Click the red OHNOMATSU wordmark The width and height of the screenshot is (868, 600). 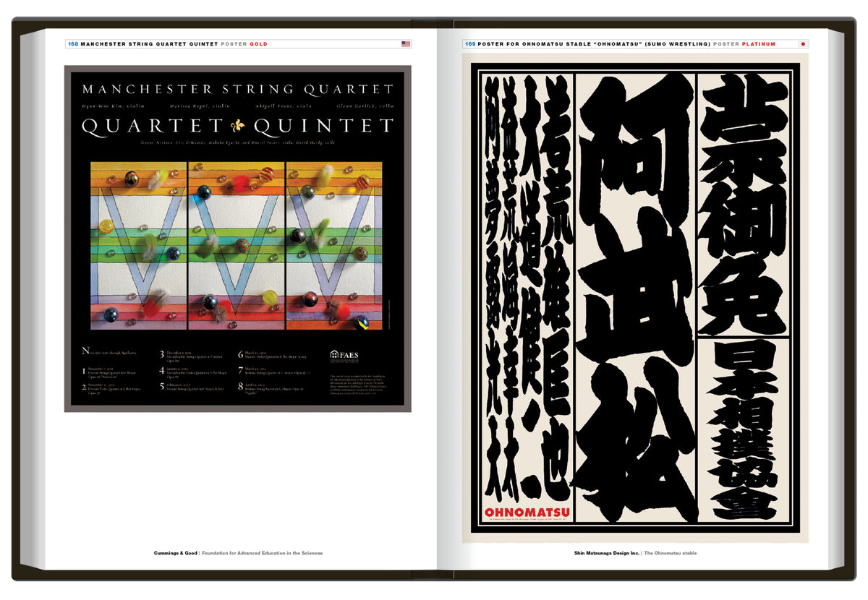(x=527, y=513)
